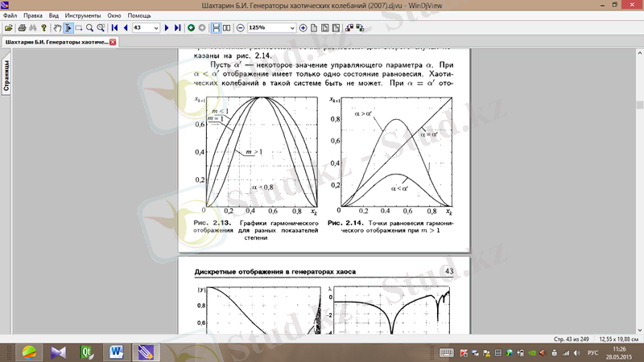The height and width of the screenshot is (362, 644).
Task: Switch to WinDjView taskbar button
Action: pos(146,352)
